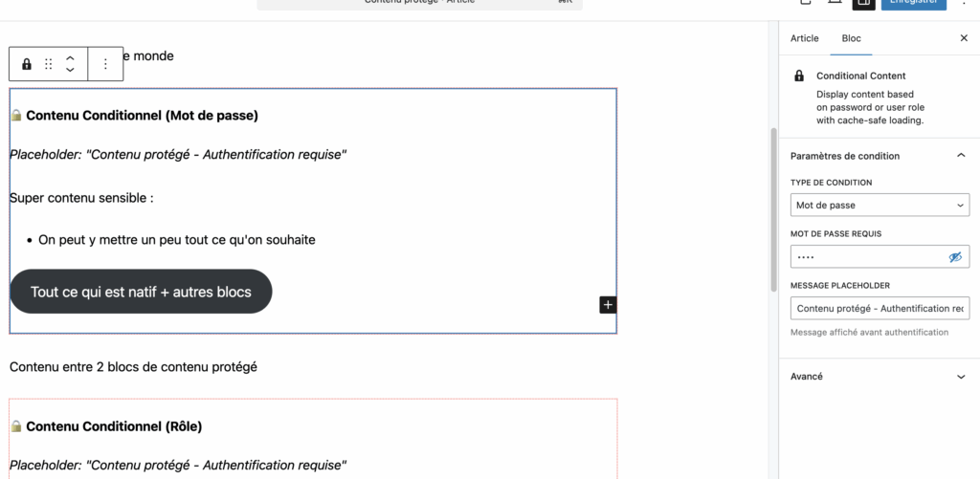
Task: Click heading 'Contenu Conditionnel (Rôle)'
Action: 114,426
